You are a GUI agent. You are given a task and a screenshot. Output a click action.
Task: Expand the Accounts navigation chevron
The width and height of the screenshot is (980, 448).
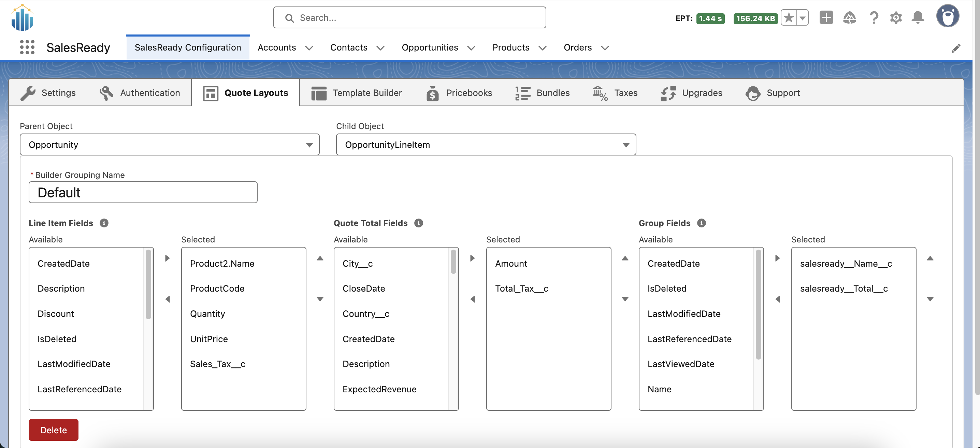click(x=309, y=48)
